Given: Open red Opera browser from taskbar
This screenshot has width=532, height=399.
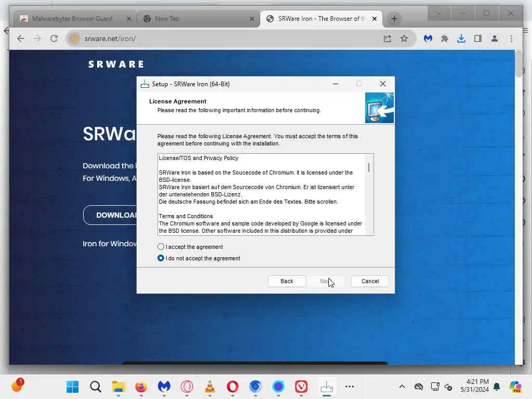Looking at the screenshot, I should 232,387.
